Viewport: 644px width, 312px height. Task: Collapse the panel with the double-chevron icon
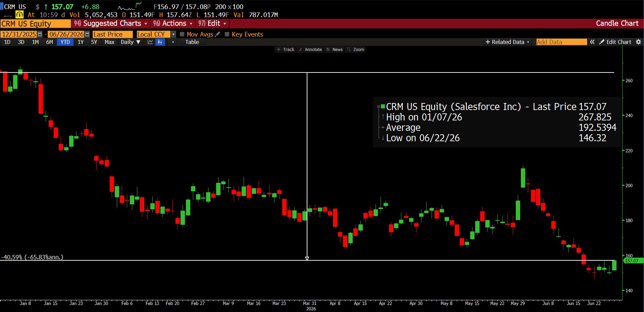(592, 42)
